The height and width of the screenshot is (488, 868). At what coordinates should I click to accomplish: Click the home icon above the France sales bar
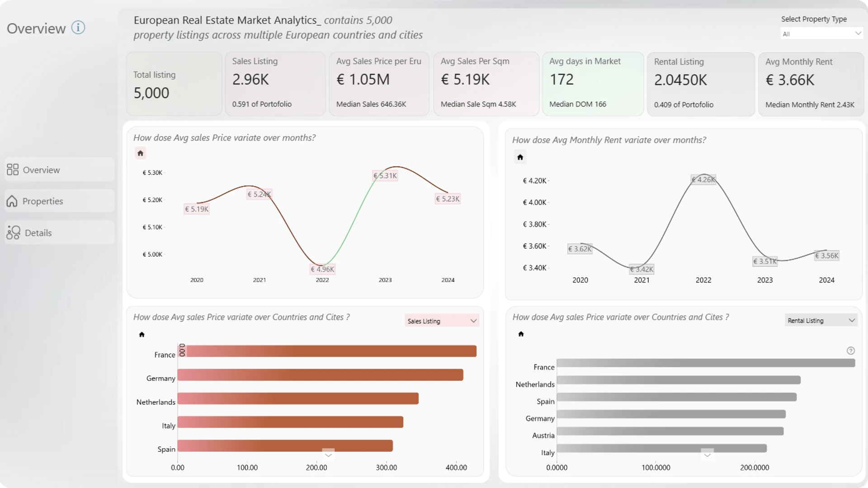pos(142,334)
